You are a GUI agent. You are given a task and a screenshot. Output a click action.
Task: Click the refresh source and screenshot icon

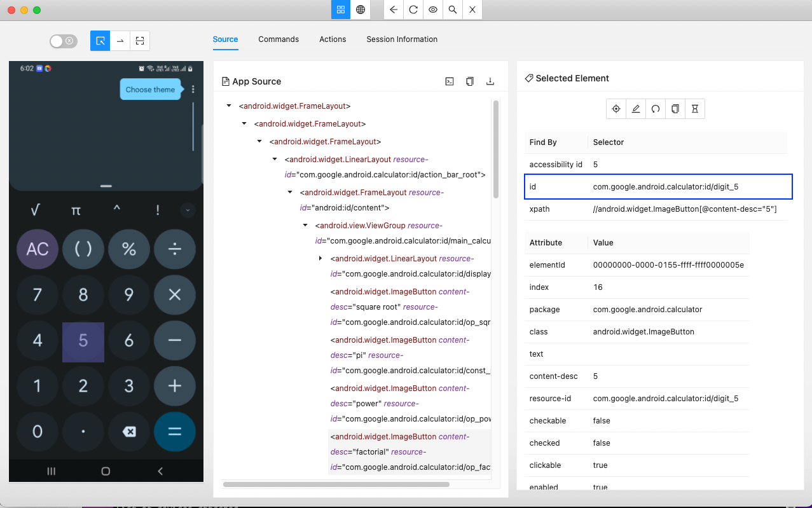413,10
